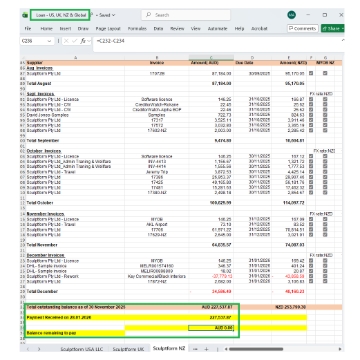The image size is (360, 360).
Task: Select the NZD 253,799.20 total cell
Action: pyautogui.click(x=289, y=307)
